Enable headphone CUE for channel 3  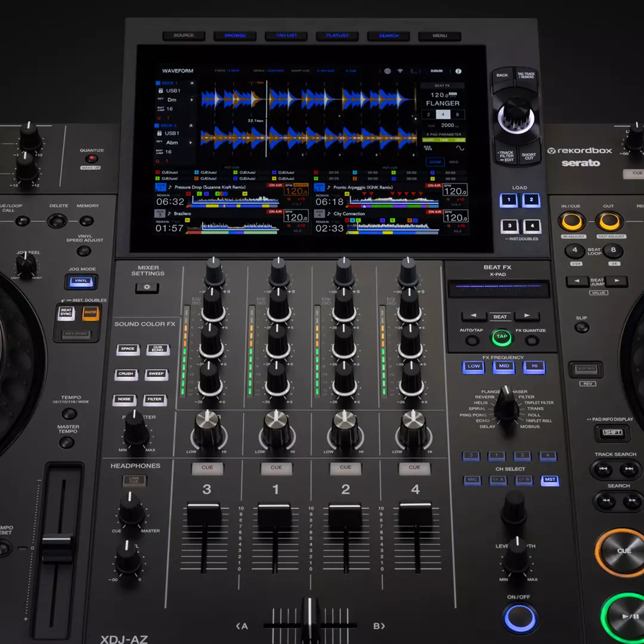click(208, 468)
